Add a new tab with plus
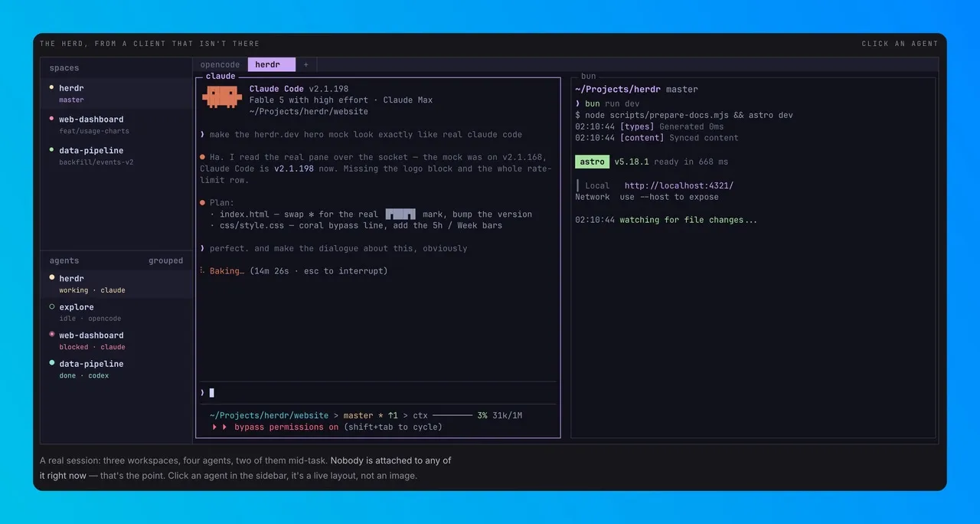This screenshot has width=980, height=524. click(306, 65)
